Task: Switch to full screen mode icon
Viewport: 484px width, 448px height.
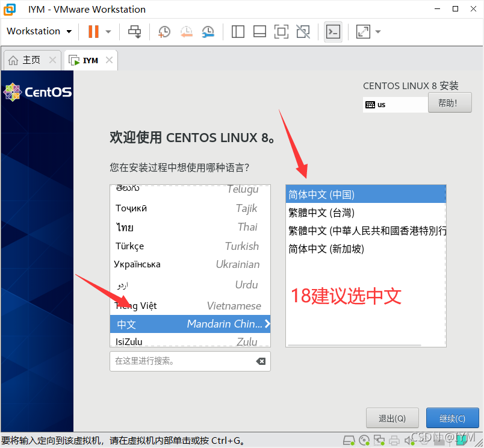Action: point(281,31)
